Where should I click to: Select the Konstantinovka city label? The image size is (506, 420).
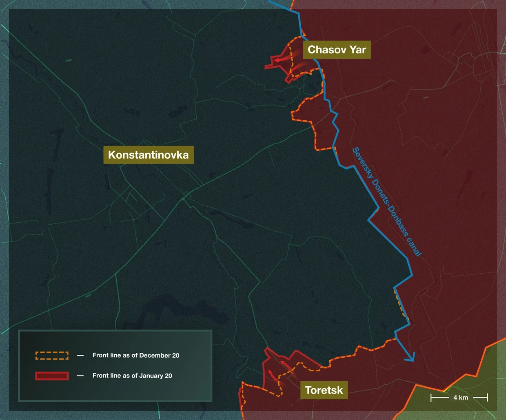148,155
